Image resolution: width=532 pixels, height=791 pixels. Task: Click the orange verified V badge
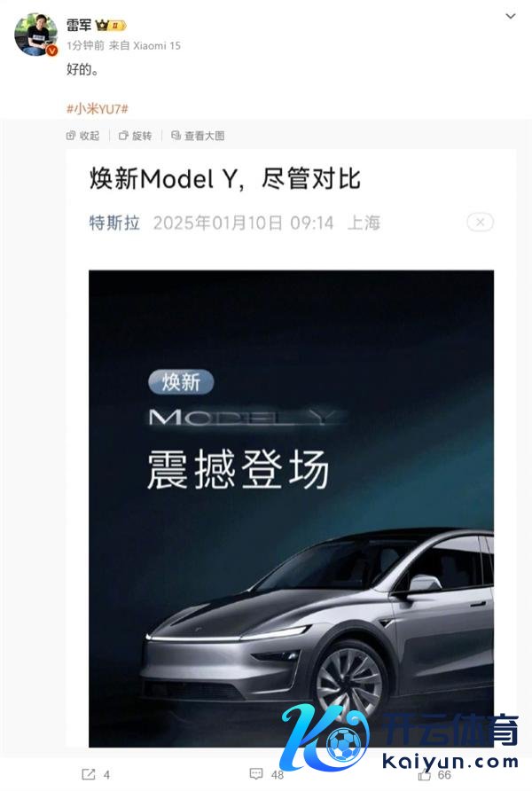point(51,51)
